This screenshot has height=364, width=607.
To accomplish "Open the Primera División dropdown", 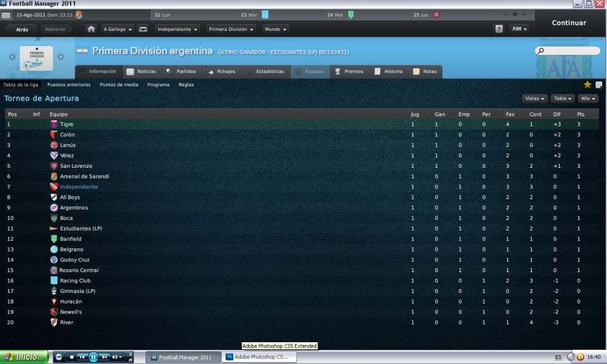I will [231, 30].
